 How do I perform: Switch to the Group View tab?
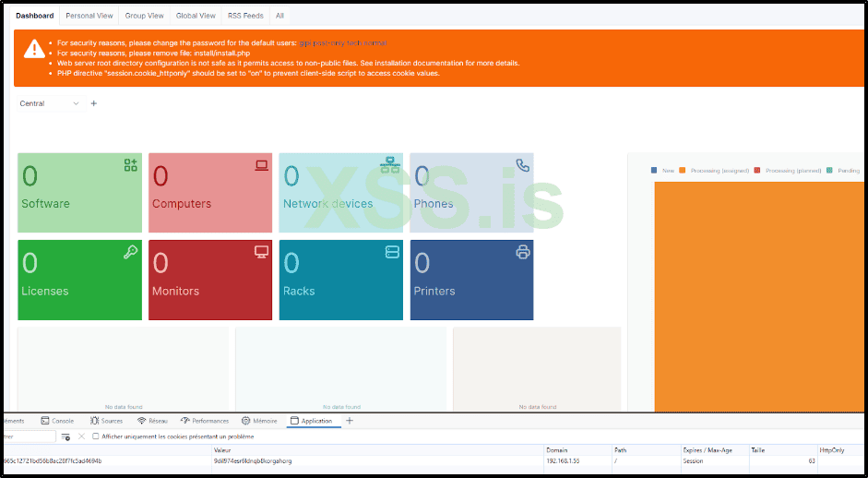[144, 16]
